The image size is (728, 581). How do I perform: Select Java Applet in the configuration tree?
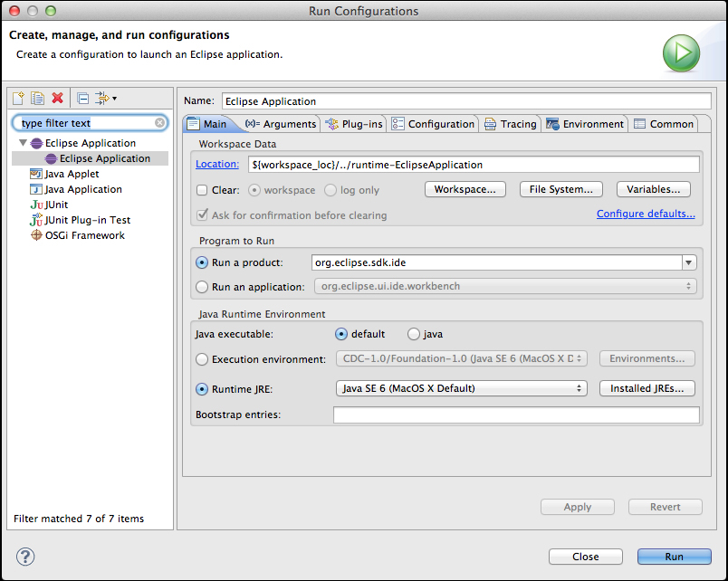72,174
